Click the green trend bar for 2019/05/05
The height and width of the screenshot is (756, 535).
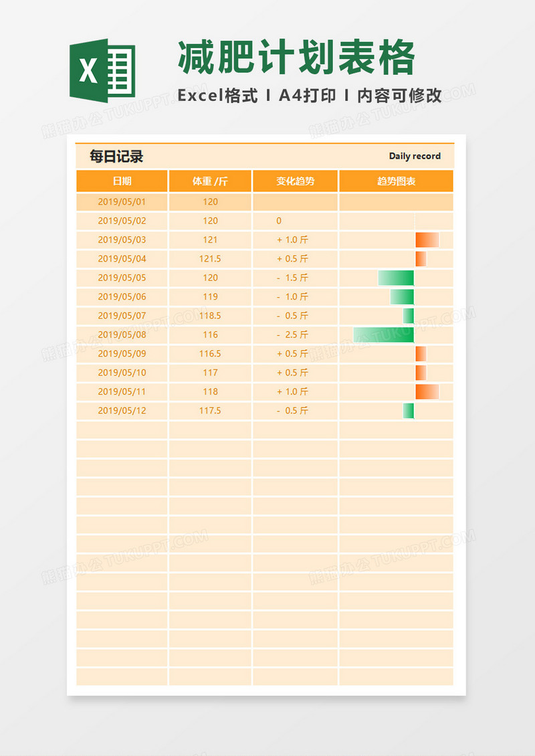click(396, 278)
